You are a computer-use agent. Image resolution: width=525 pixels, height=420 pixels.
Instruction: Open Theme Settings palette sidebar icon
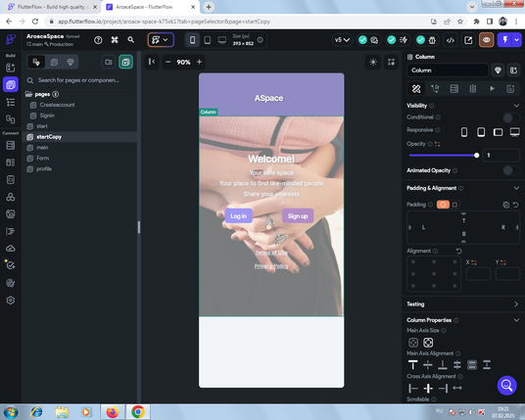(x=11, y=283)
